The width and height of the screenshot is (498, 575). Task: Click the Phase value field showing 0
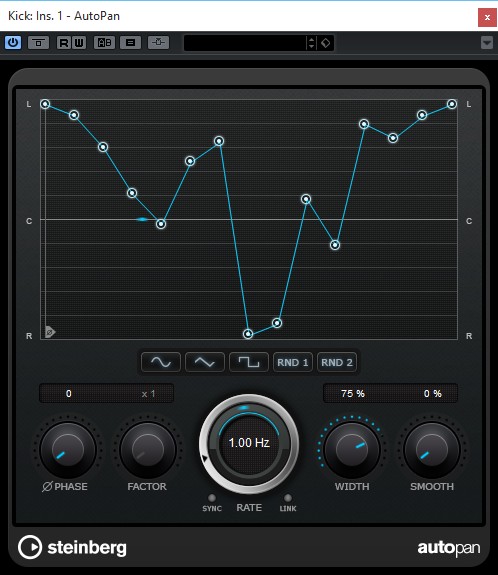69,393
